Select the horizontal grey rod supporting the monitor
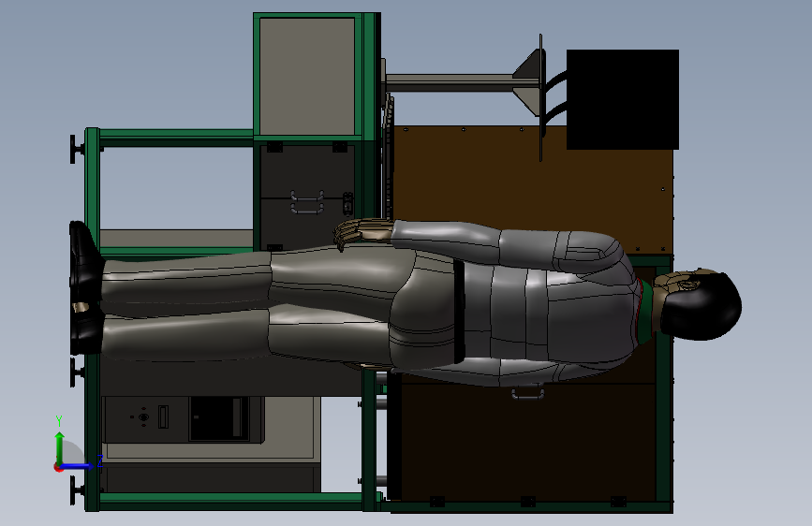812x526 pixels. tap(450, 82)
